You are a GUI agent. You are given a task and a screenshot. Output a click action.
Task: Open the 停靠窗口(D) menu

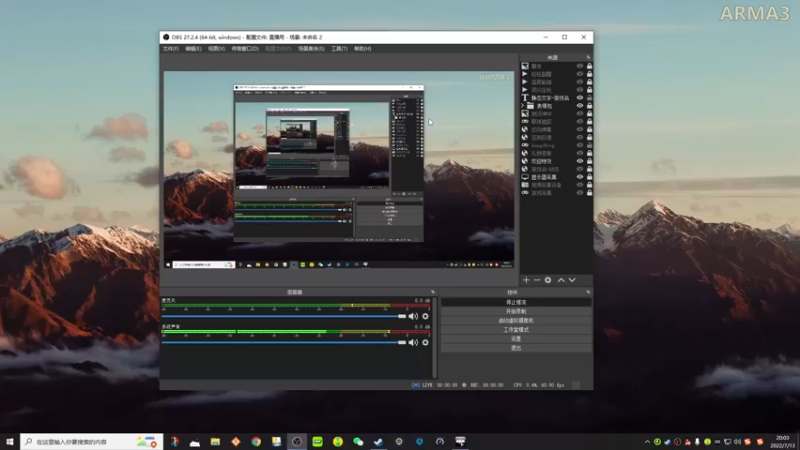(245, 48)
